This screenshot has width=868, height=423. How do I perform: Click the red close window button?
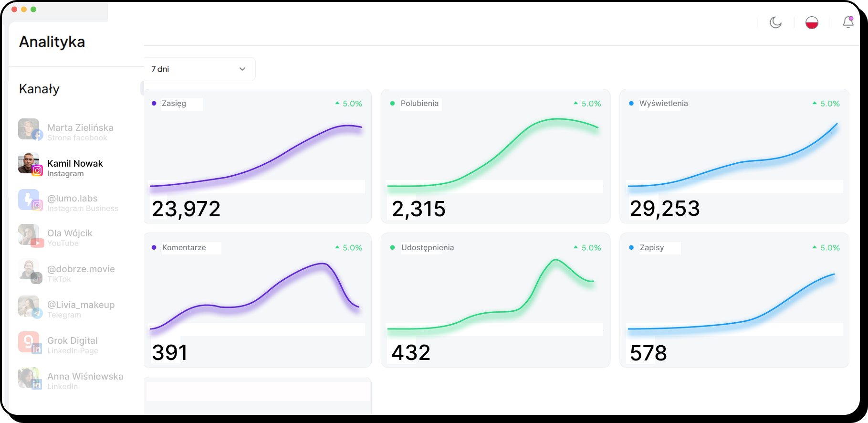(14, 9)
